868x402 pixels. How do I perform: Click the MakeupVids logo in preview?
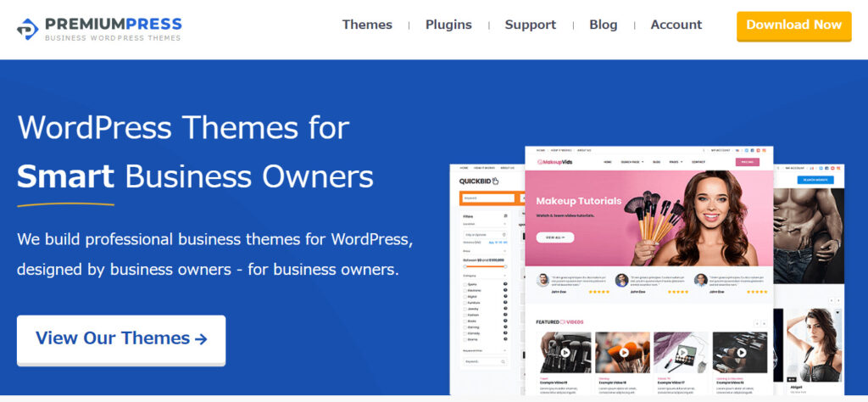pos(554,162)
